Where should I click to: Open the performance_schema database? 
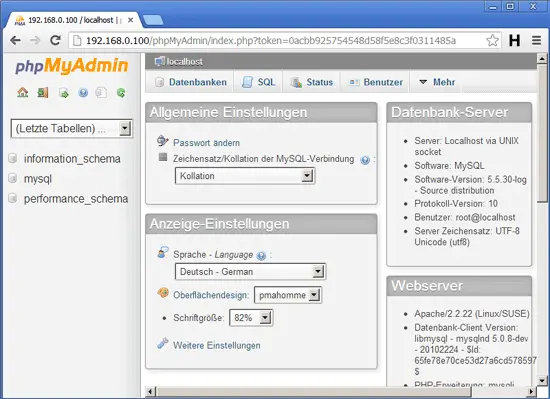click(76, 199)
